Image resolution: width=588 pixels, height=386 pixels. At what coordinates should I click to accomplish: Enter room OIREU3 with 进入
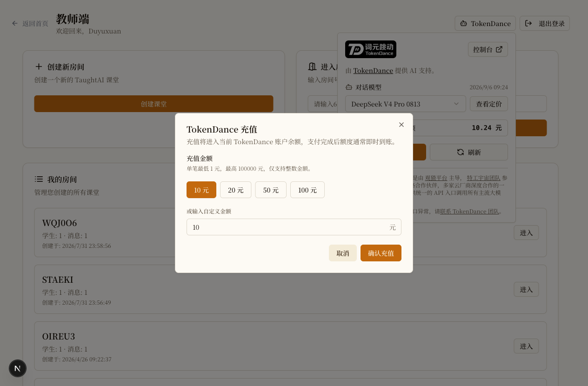pyautogui.click(x=526, y=346)
